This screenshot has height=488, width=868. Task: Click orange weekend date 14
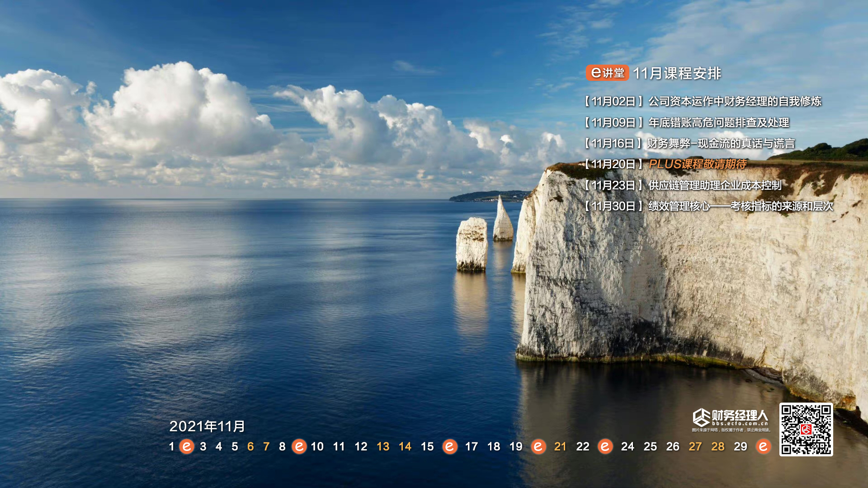pyautogui.click(x=405, y=446)
